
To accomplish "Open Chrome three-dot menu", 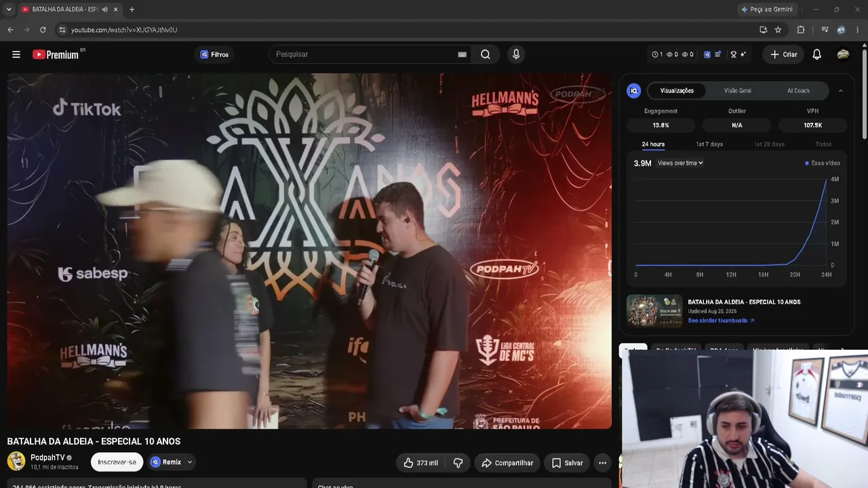I will [x=857, y=30].
